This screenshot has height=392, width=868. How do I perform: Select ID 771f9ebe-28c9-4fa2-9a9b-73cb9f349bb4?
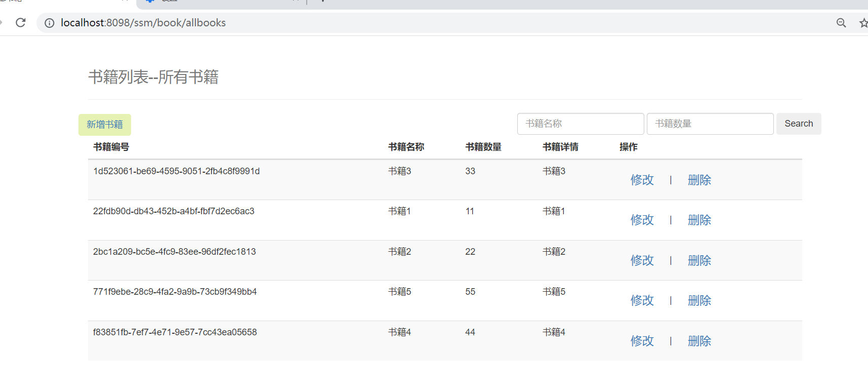pos(175,292)
